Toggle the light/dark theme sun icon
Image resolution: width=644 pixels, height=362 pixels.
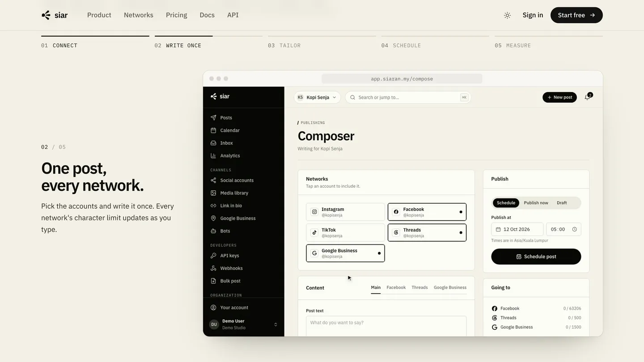(507, 15)
